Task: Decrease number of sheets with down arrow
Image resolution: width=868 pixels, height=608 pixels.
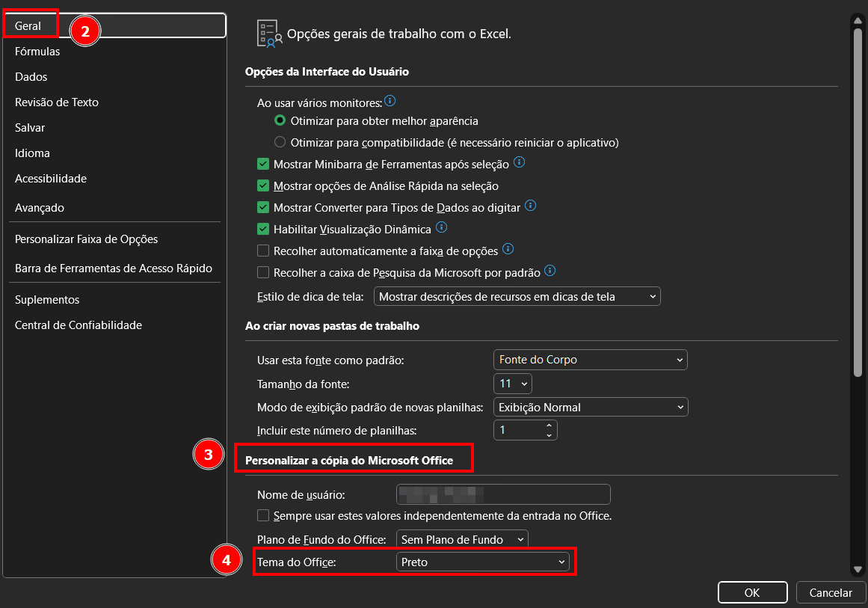Action: tap(549, 435)
